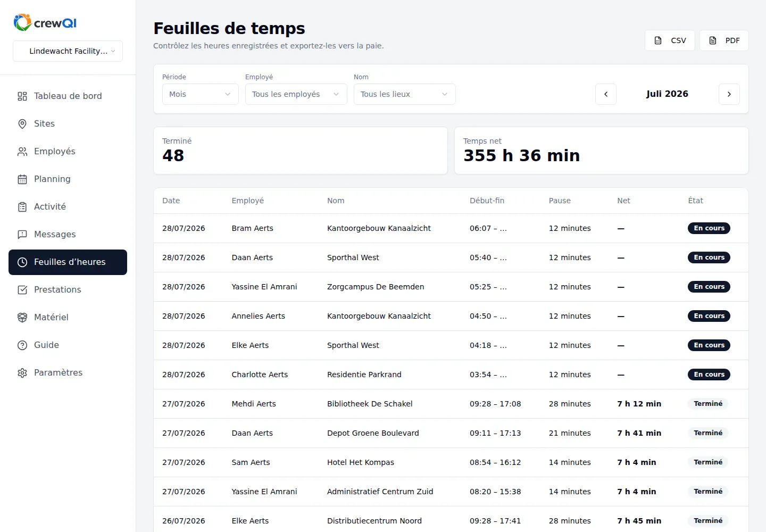Click Bibliotheek De Schakel site cell
This screenshot has height=532, width=766.
point(370,404)
